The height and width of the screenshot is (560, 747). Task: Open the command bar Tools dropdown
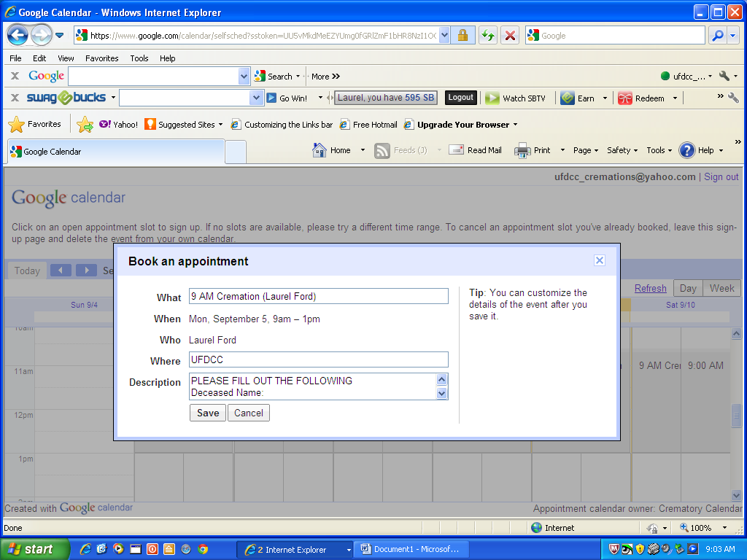pos(659,150)
